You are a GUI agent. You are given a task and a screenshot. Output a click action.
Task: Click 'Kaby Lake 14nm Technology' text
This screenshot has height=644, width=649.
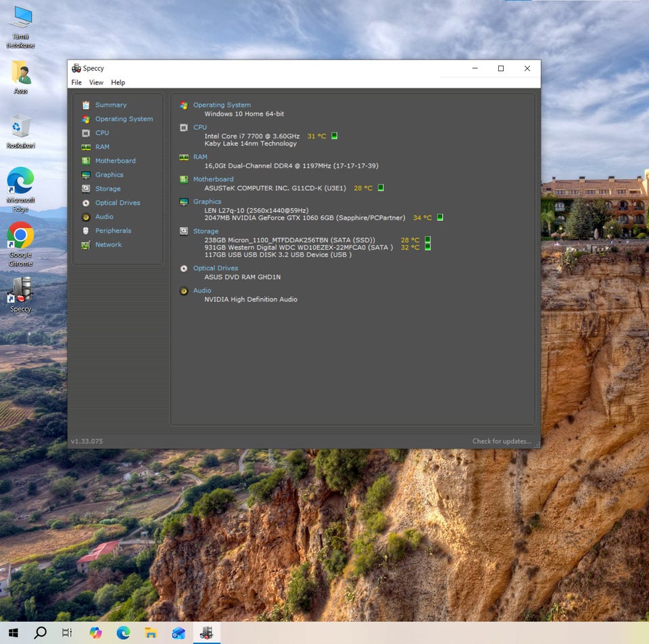250,143
